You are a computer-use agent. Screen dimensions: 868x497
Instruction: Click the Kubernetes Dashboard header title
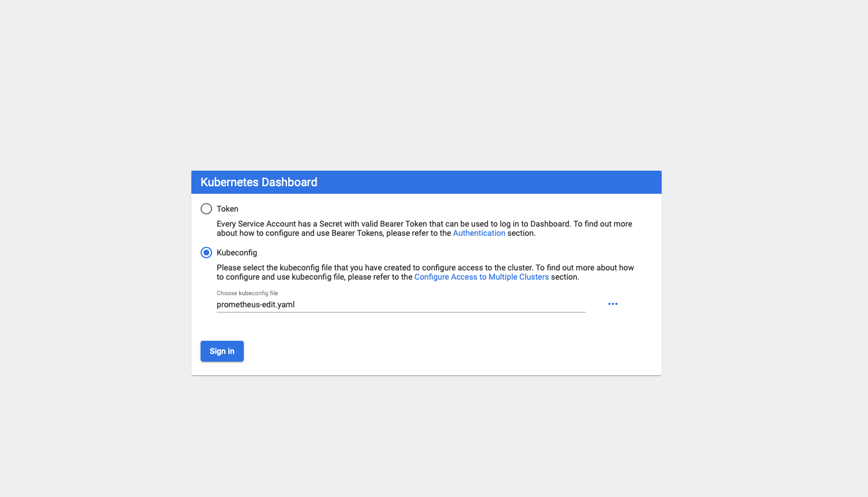coord(259,182)
